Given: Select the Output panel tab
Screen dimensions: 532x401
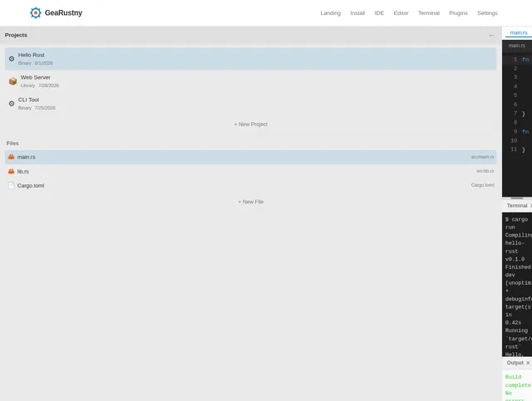Looking at the screenshot, I should tap(515, 363).
